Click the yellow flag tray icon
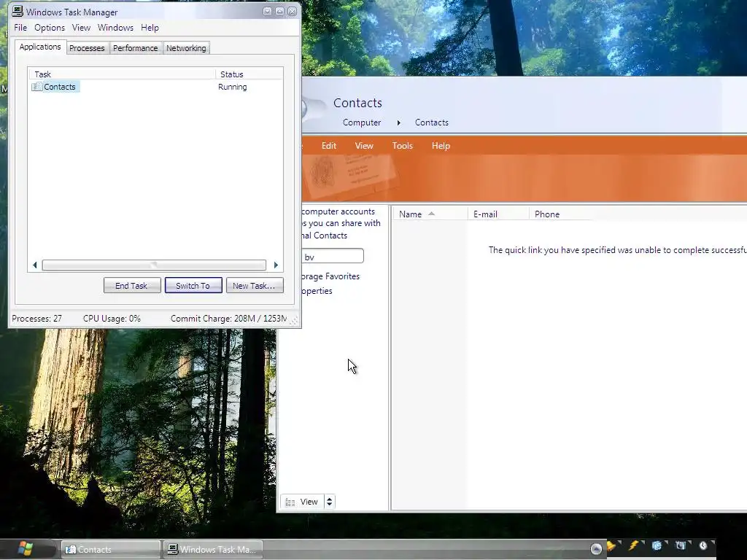The width and height of the screenshot is (747, 560). click(x=611, y=546)
